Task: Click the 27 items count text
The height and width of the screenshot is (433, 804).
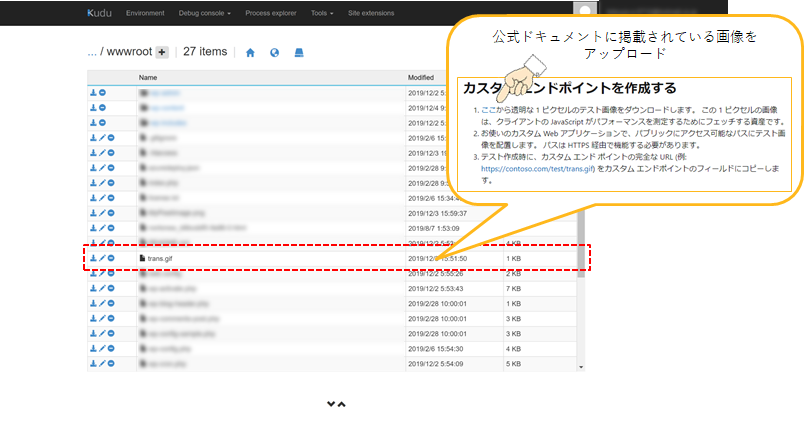Action: point(205,52)
